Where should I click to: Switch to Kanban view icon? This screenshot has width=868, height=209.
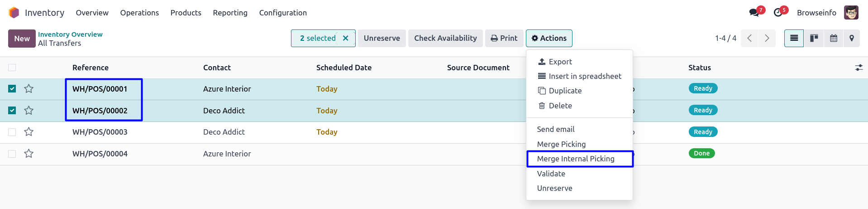point(814,38)
